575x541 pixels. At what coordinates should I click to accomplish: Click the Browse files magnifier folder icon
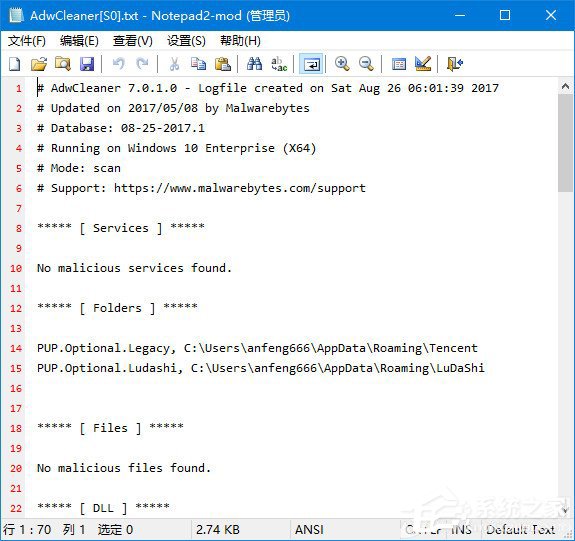63,64
